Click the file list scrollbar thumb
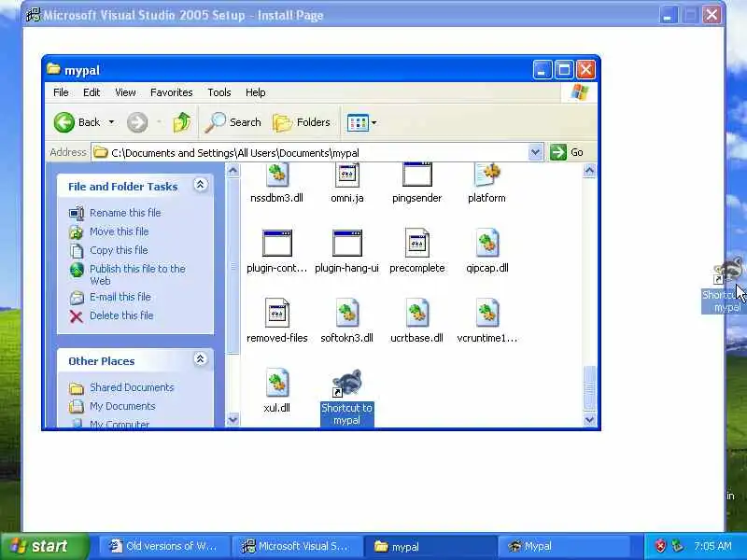747x560 pixels. click(589, 388)
